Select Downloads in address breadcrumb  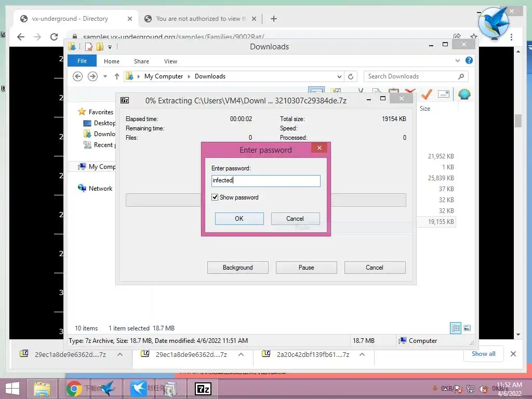(x=210, y=76)
